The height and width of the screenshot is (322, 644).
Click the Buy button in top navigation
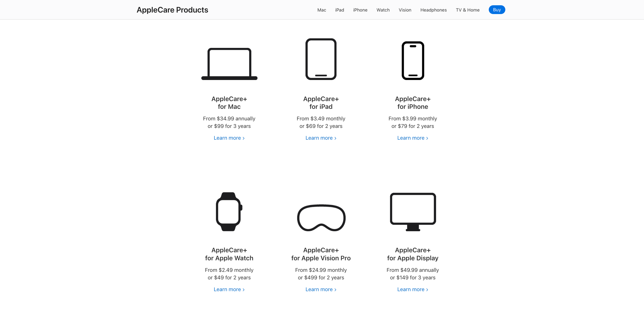coord(497,10)
